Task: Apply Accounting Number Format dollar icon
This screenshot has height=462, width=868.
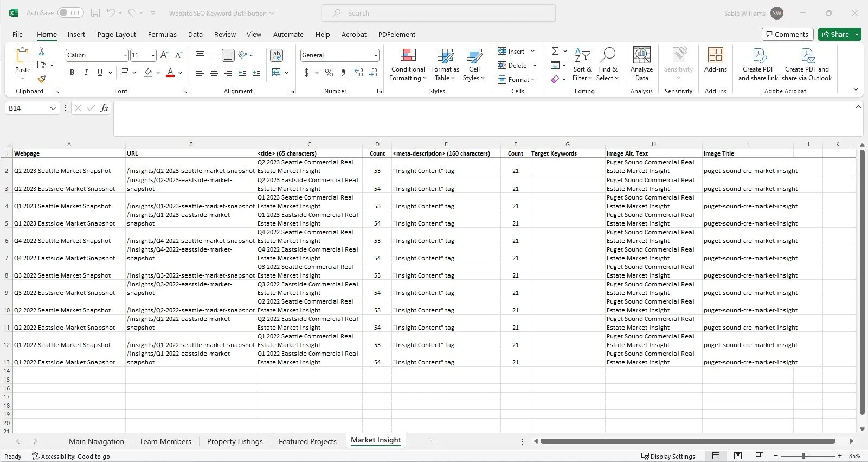Action: (306, 73)
